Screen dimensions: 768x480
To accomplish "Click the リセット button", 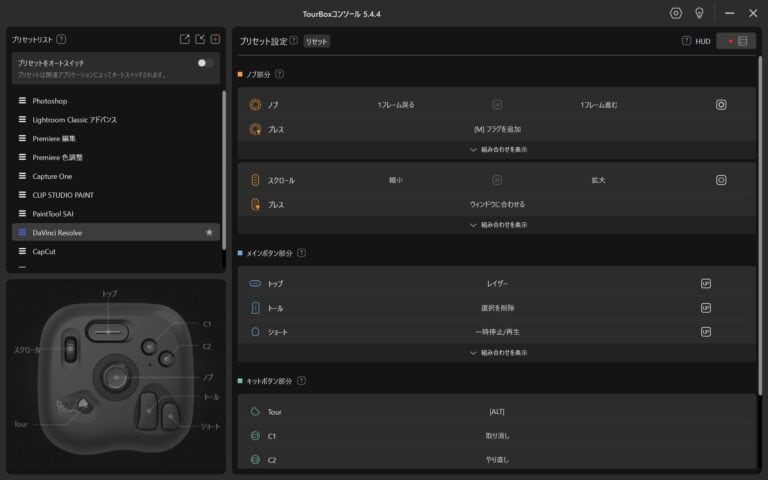I will point(316,41).
